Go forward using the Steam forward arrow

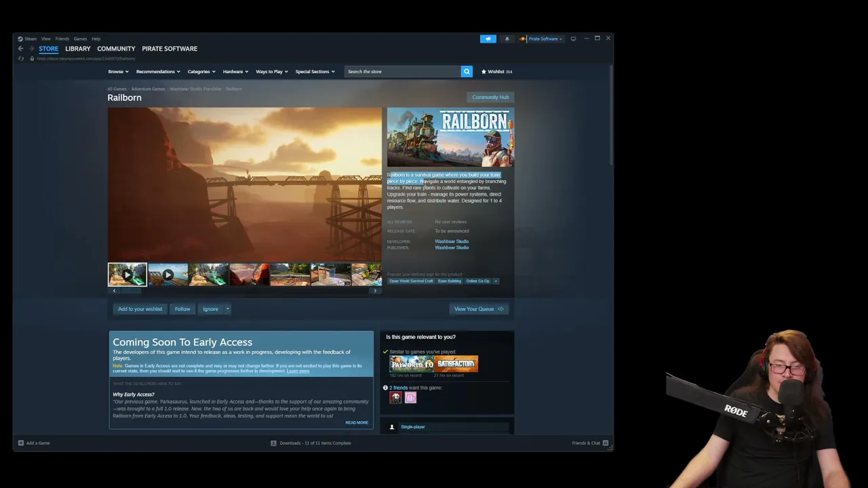(31, 49)
